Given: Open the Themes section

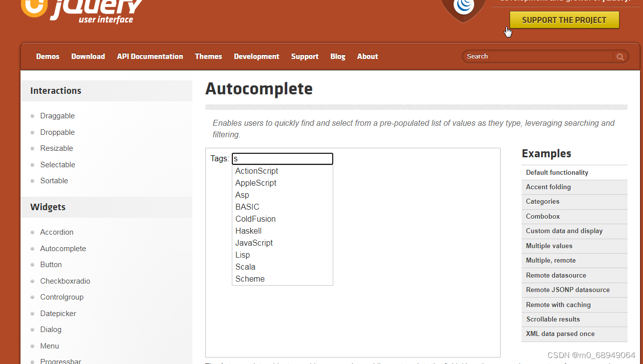Looking at the screenshot, I should 208,56.
